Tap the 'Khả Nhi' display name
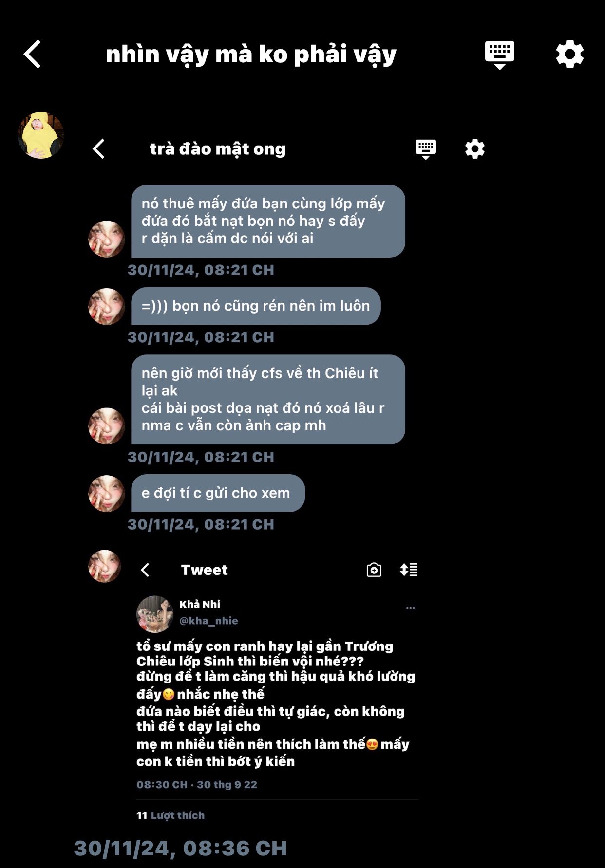This screenshot has width=605, height=868. [200, 604]
